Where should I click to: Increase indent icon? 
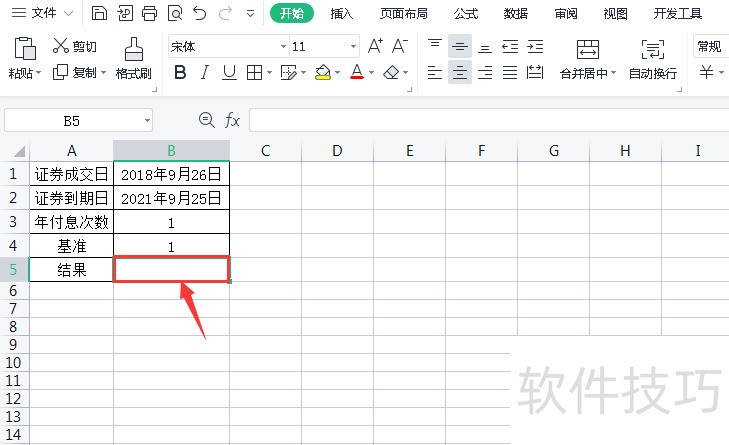(x=535, y=46)
